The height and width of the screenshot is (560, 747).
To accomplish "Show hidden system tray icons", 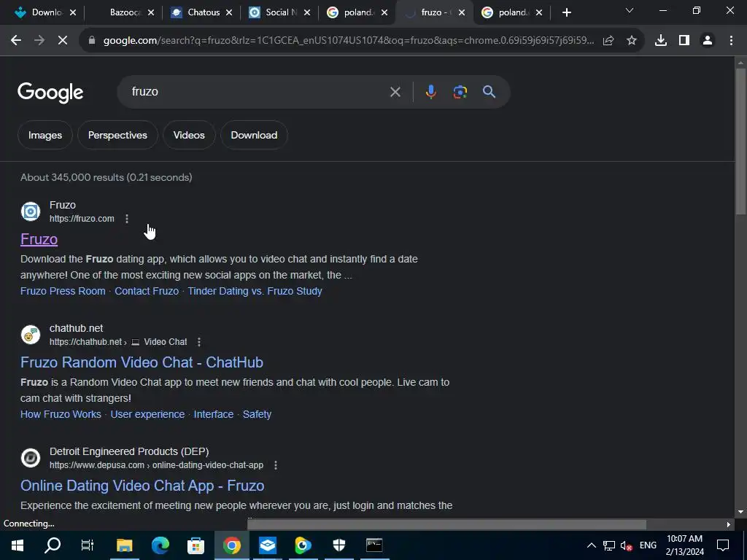I will 591,545.
